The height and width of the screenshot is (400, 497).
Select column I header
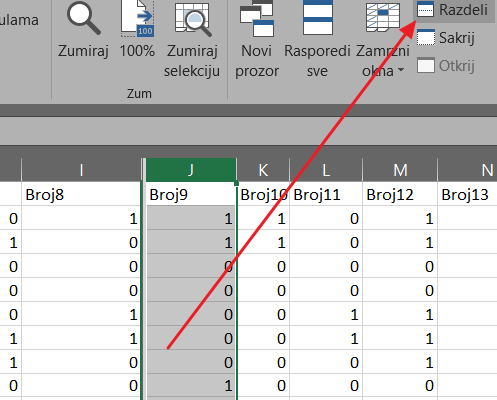pos(81,170)
